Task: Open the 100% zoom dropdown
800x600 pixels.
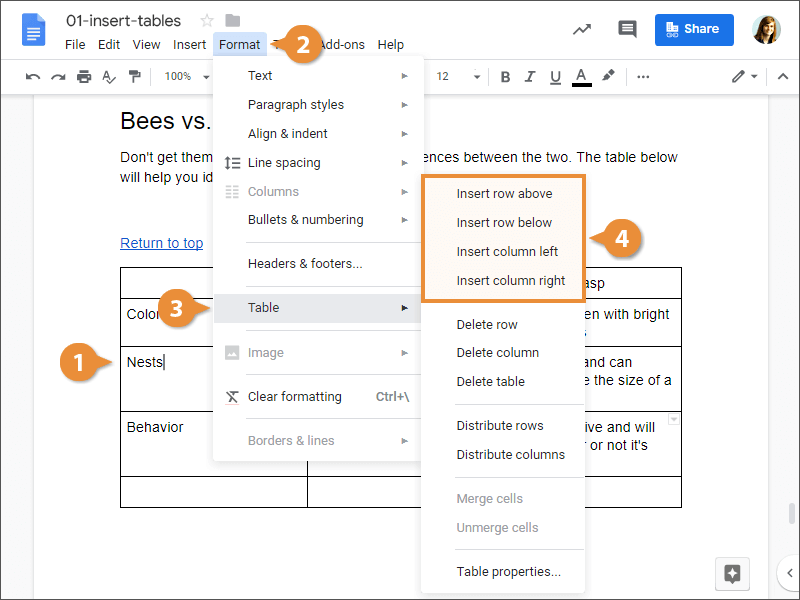Action: coord(187,77)
